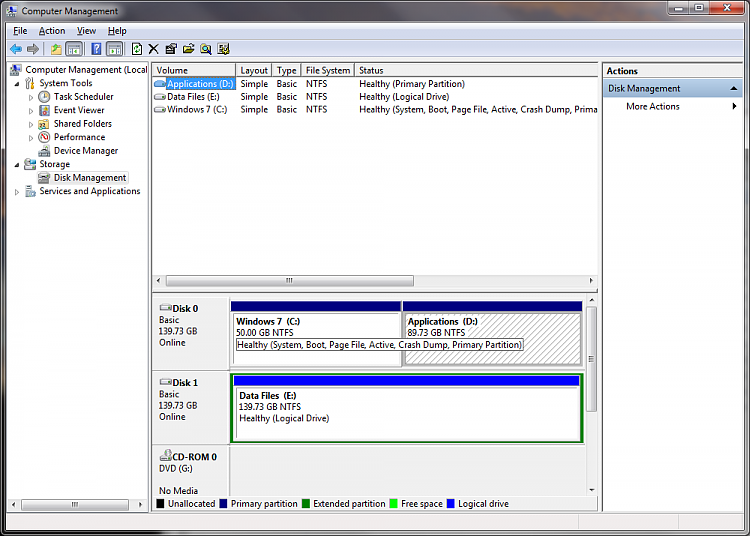Sort by the File System column header
Screen dimensions: 750x536
328,70
